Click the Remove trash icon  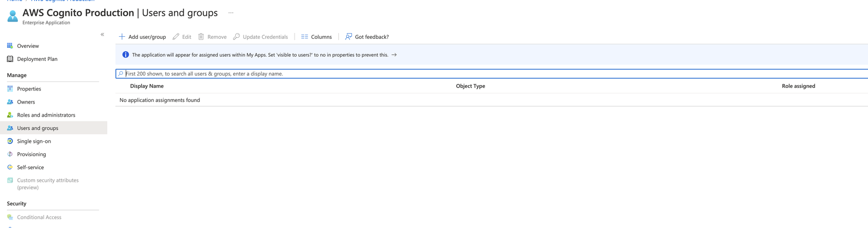[201, 37]
